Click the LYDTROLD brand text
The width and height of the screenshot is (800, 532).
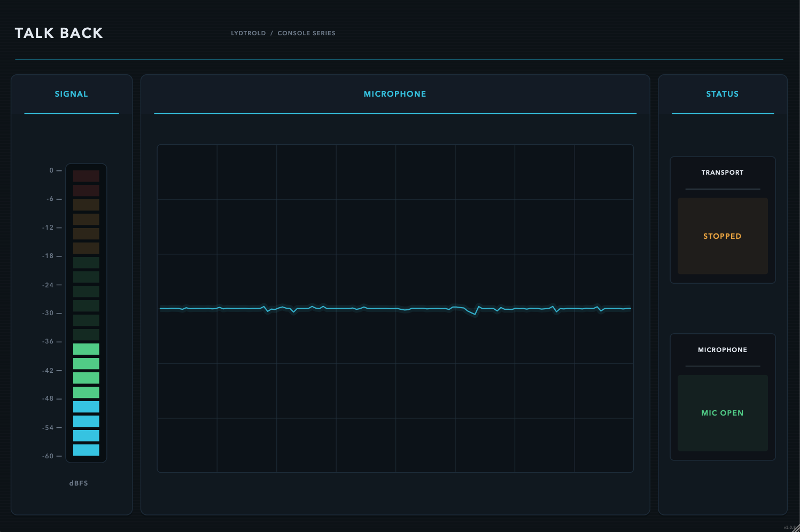(248, 33)
